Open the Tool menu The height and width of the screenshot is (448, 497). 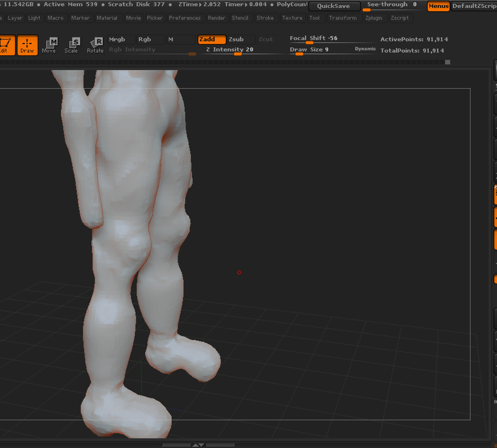[314, 18]
